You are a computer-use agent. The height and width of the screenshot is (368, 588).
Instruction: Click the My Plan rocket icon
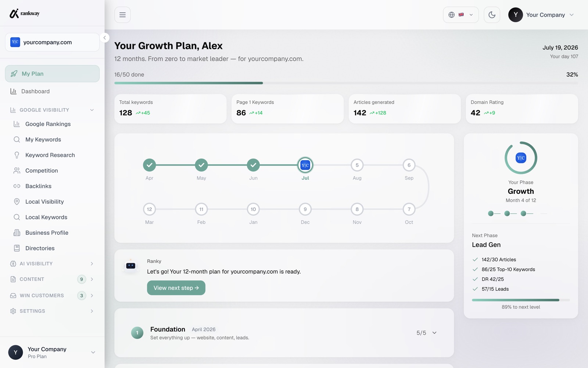(x=14, y=74)
